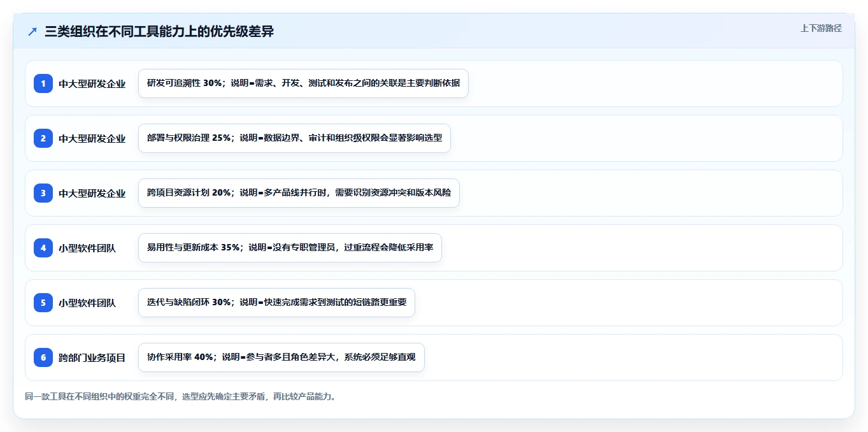The width and height of the screenshot is (868, 432).
Task: Open the 易用性与更新成本 35% box
Action: click(290, 248)
